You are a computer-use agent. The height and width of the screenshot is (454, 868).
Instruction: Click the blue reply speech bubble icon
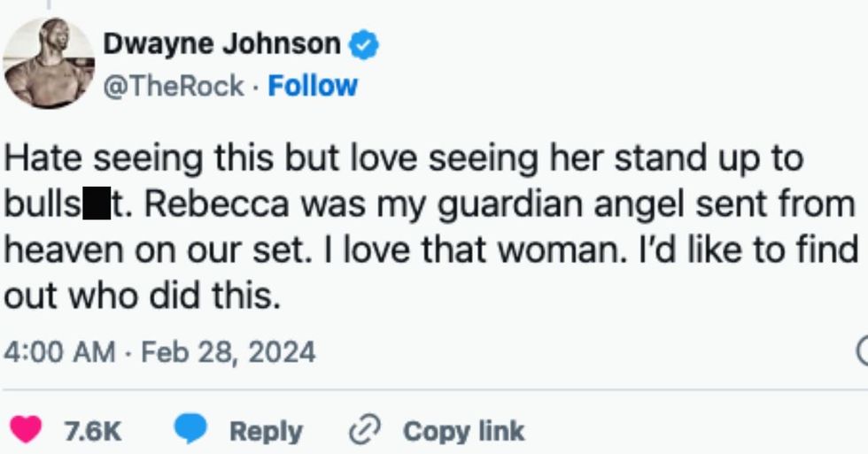click(190, 431)
